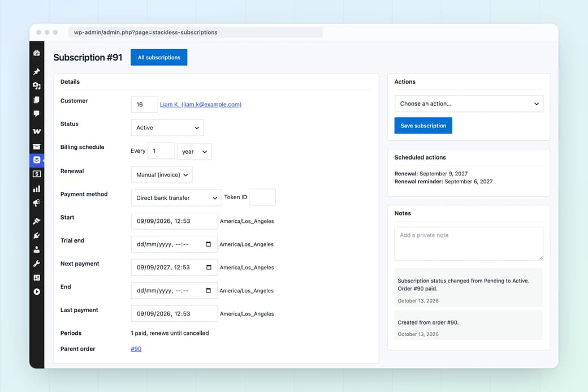Open the Comments sidebar icon

(37, 114)
